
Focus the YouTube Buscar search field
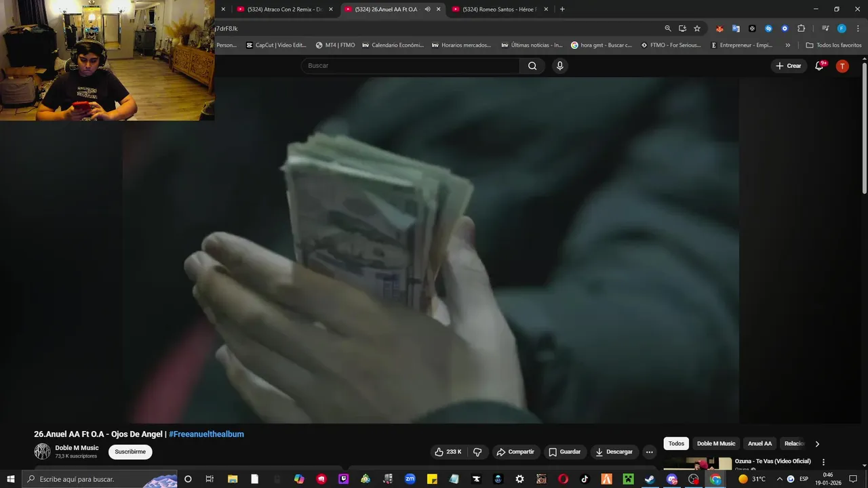(411, 66)
